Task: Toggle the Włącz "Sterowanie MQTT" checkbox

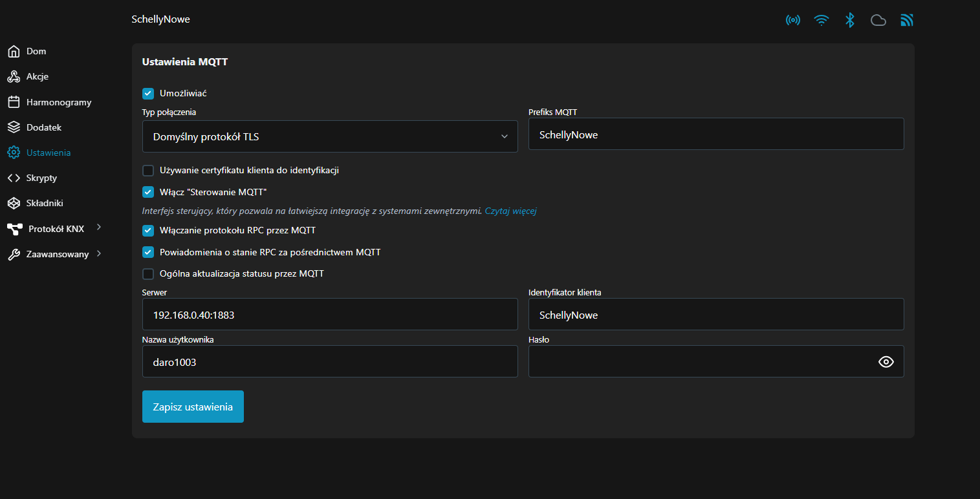Action: 148,192
